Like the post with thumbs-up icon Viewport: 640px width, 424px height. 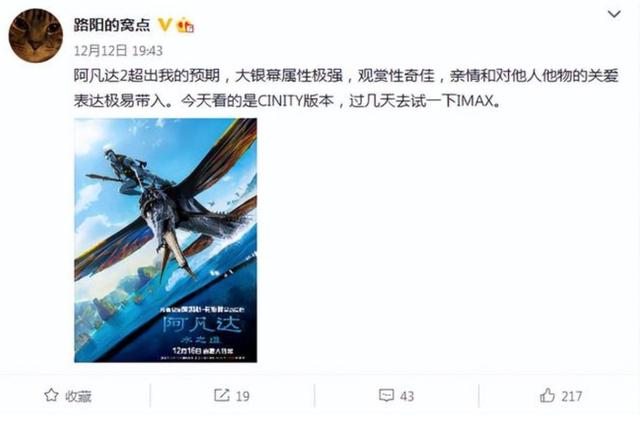(547, 395)
